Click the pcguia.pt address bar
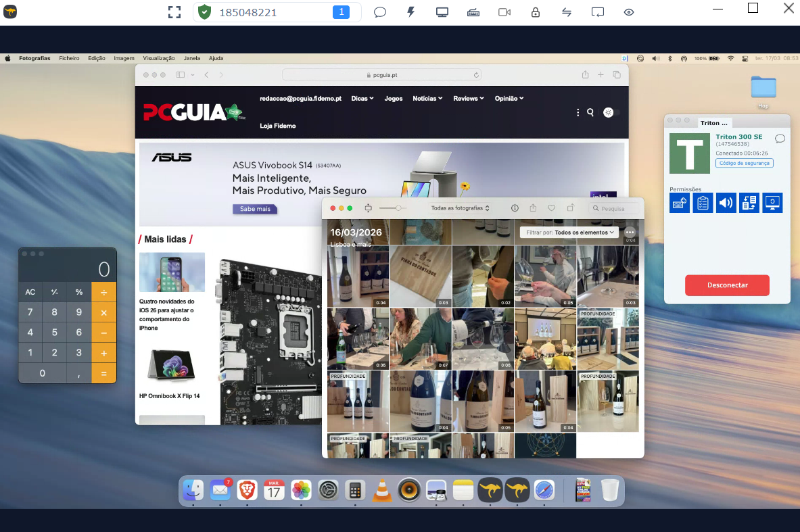This screenshot has width=800, height=532. (381, 75)
